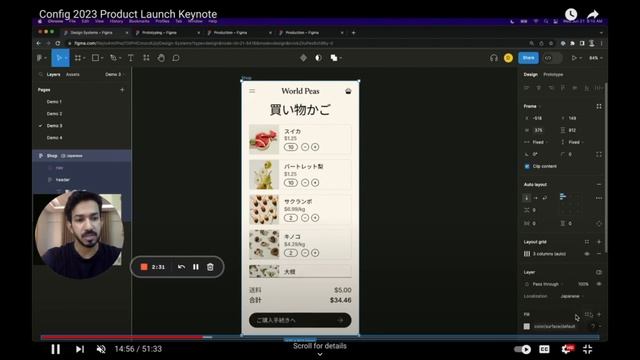Open the Resources tool
Image resolution: width=640 pixels, height=360 pixels.
[146, 58]
